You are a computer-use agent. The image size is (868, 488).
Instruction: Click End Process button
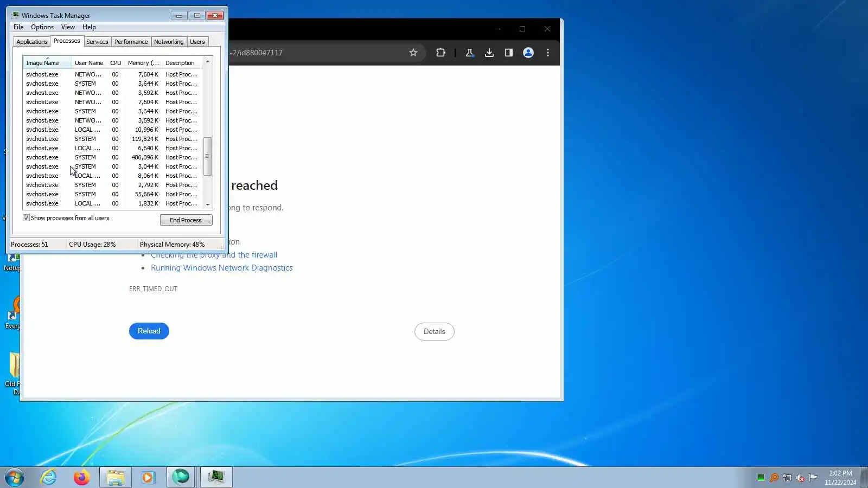[x=186, y=220]
